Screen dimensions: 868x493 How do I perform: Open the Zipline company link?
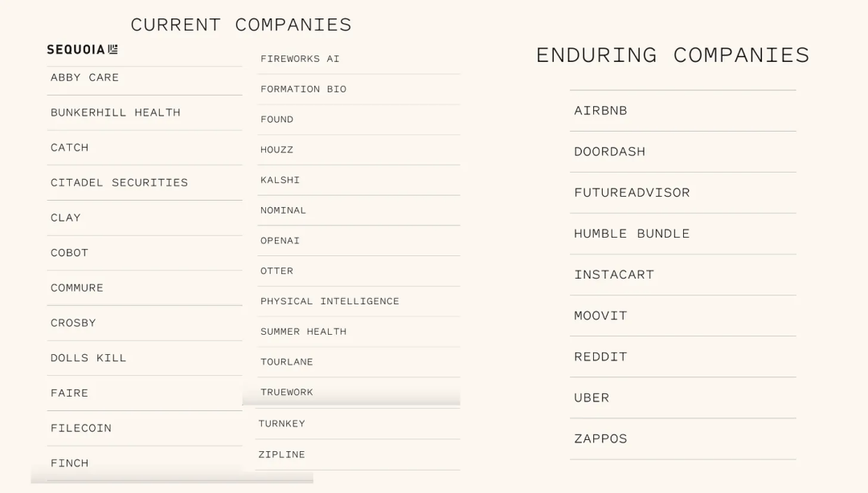pos(358,454)
